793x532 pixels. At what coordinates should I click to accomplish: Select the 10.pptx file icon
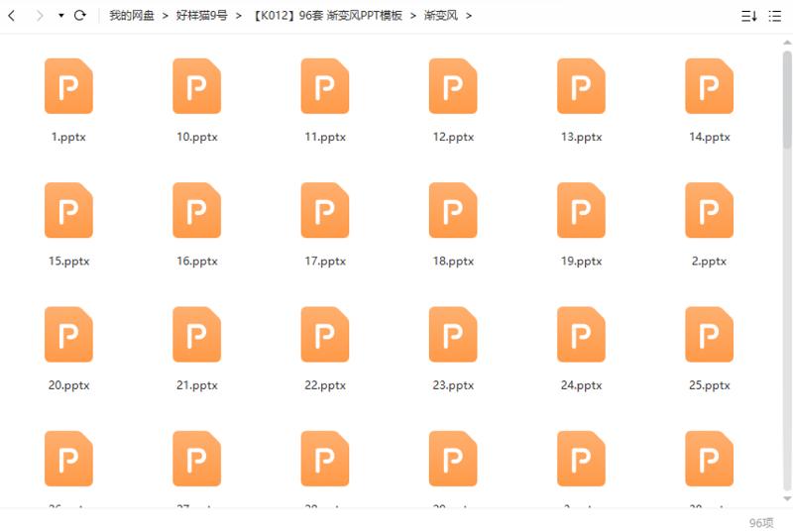click(196, 86)
